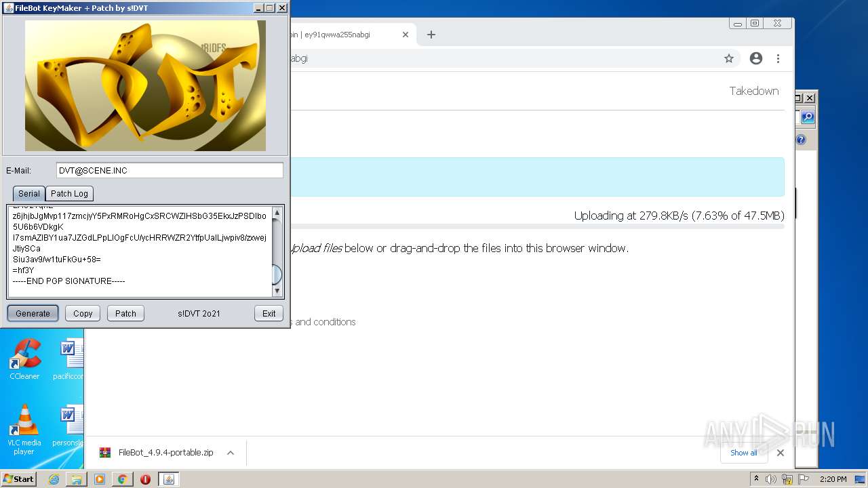Show hidden tray icons arrow

coord(756,479)
